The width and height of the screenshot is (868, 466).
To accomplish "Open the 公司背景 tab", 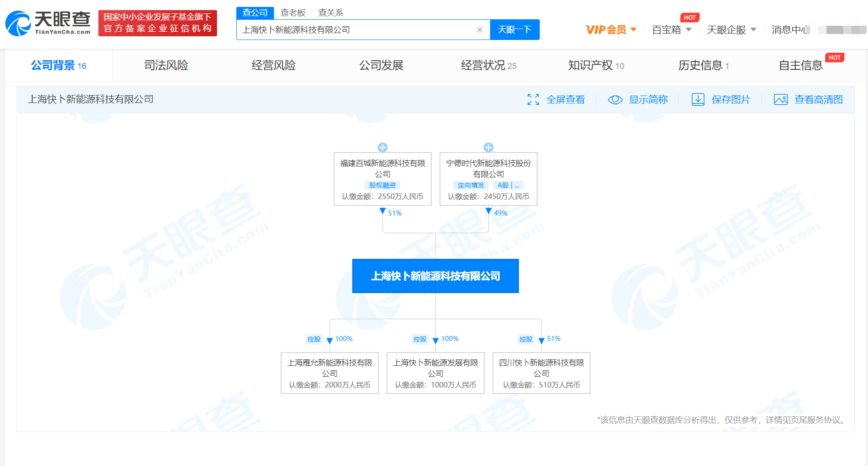I will [58, 66].
